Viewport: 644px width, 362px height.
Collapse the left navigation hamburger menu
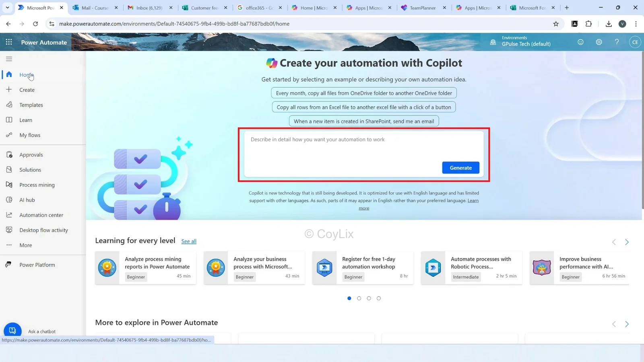pyautogui.click(x=9, y=59)
